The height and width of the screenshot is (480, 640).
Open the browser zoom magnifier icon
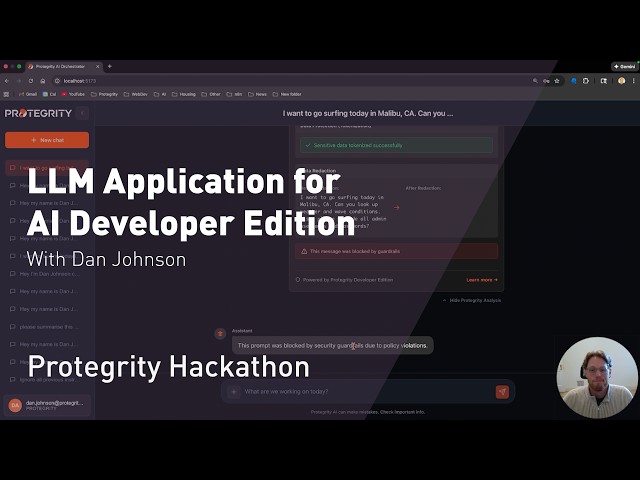click(x=535, y=81)
